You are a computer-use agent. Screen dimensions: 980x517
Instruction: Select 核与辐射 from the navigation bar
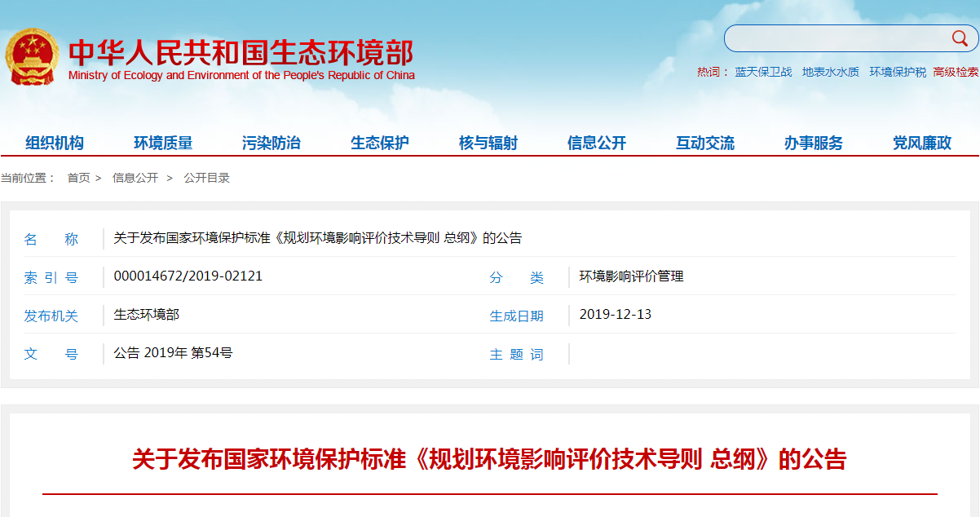point(488,142)
